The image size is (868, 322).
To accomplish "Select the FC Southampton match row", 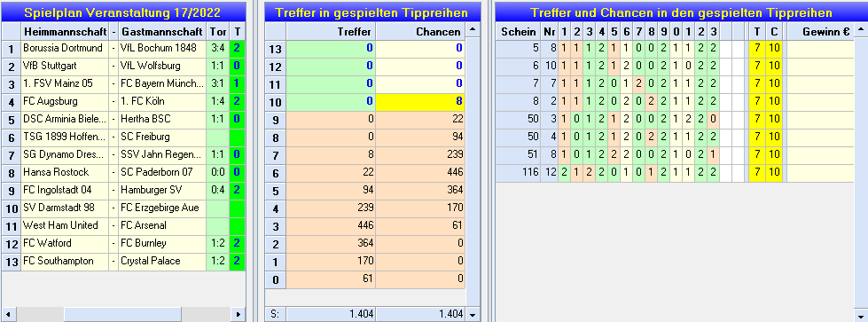I will coord(123,261).
